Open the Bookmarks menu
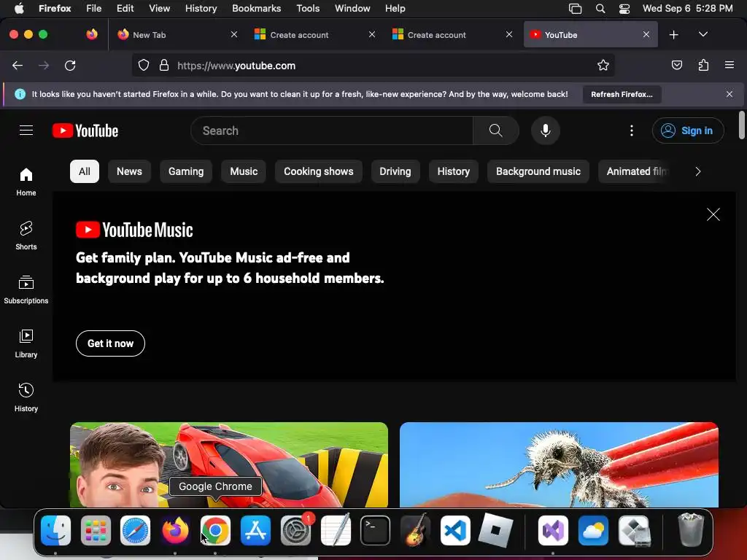747x560 pixels. (x=256, y=8)
